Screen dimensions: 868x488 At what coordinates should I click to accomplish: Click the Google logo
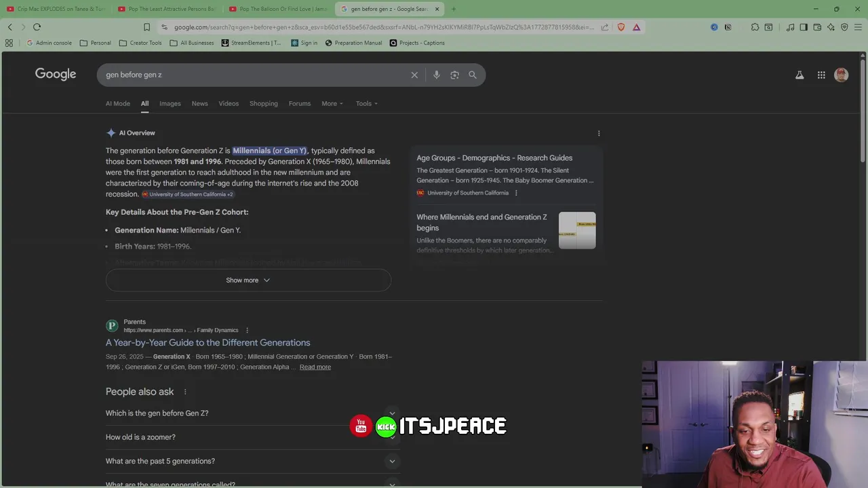pos(56,75)
